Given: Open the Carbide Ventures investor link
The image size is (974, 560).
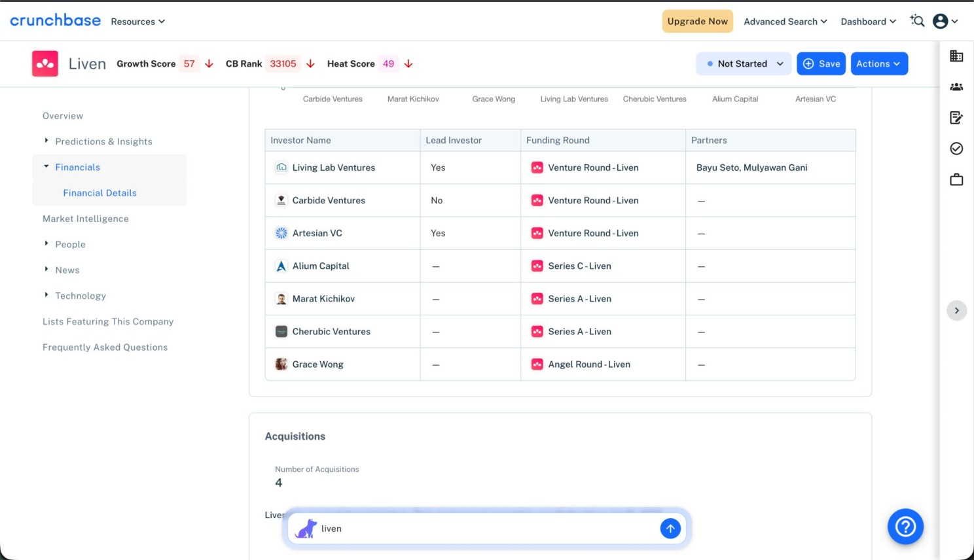Looking at the screenshot, I should coord(329,200).
